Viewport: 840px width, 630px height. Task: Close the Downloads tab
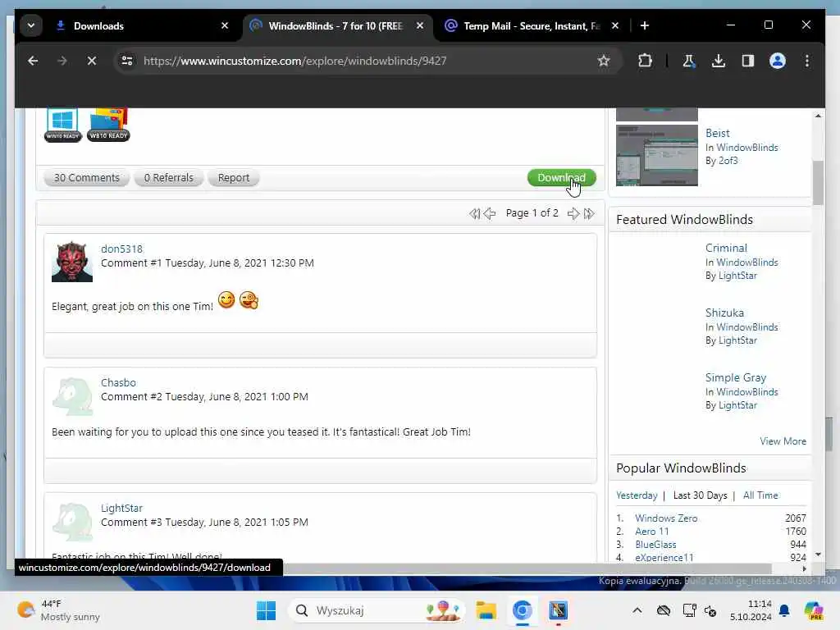(225, 25)
